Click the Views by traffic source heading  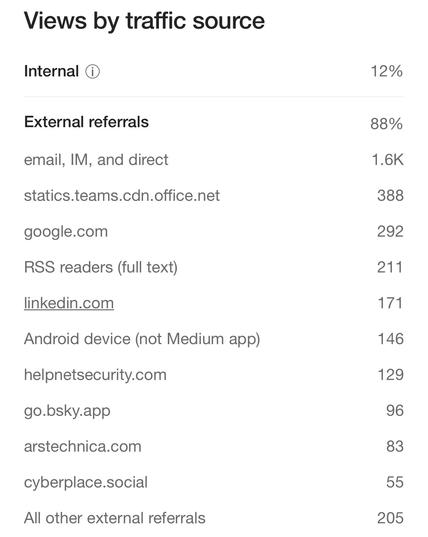tap(144, 21)
